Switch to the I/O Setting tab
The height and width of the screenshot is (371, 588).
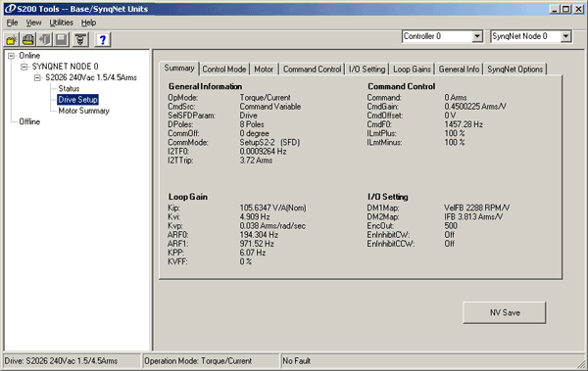click(367, 70)
